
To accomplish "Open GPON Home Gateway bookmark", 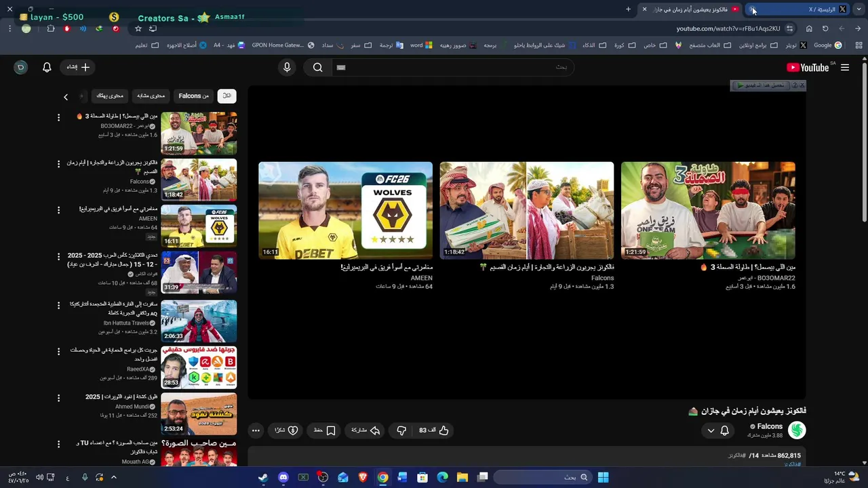I will pos(283,45).
